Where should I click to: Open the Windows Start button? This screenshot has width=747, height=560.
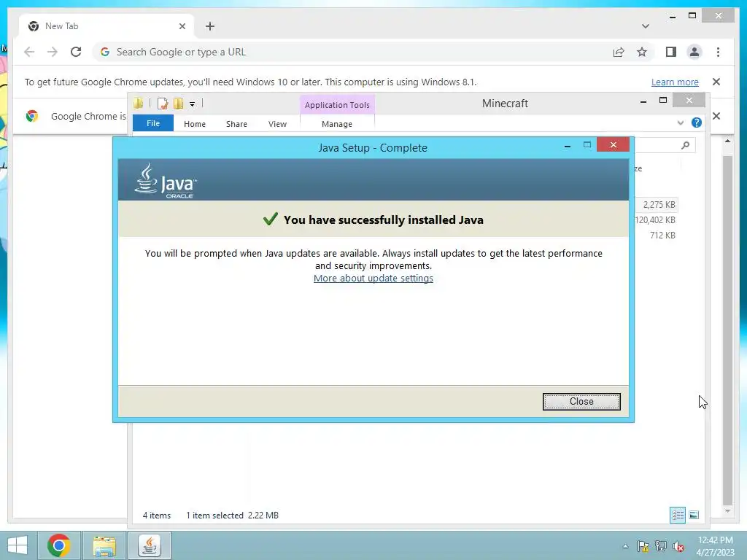[x=18, y=545]
